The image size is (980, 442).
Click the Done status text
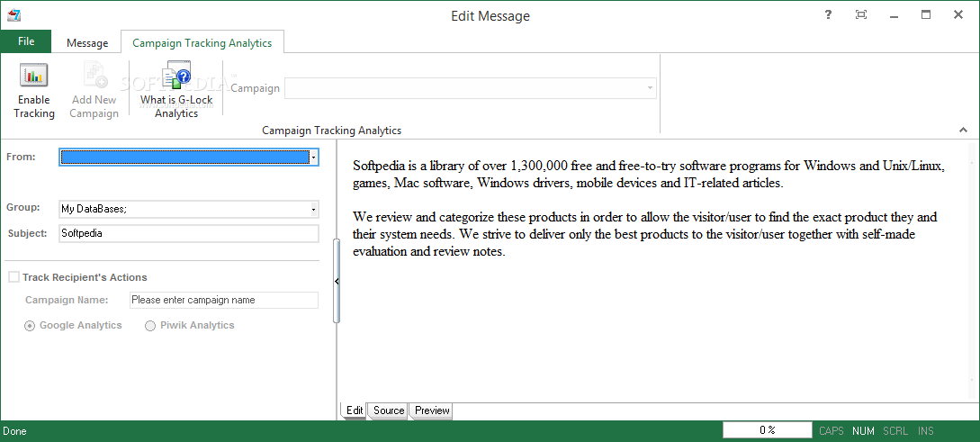click(x=14, y=430)
